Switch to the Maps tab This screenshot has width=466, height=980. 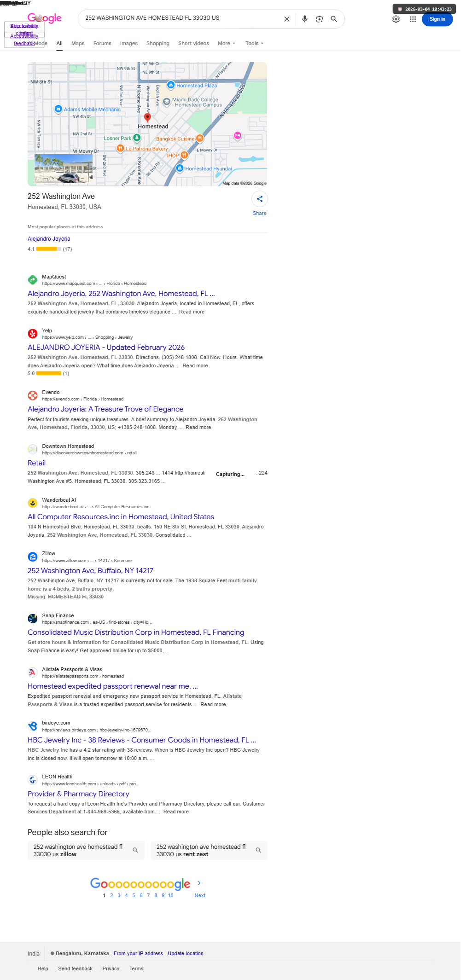[78, 43]
